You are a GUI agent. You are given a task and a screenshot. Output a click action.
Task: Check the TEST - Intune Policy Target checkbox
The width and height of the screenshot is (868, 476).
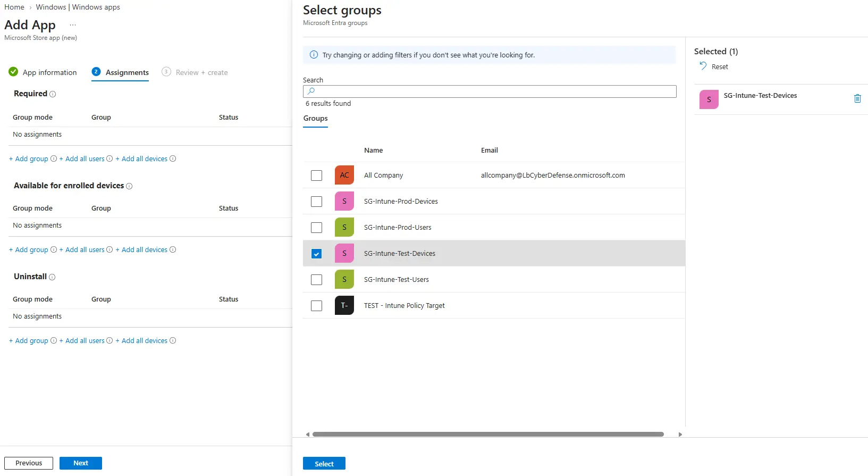(316, 306)
